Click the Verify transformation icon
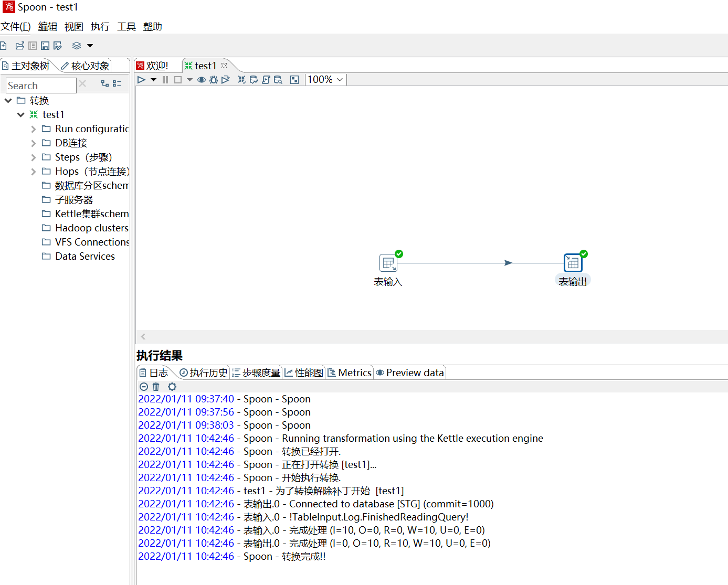The width and height of the screenshot is (728, 585). [241, 79]
